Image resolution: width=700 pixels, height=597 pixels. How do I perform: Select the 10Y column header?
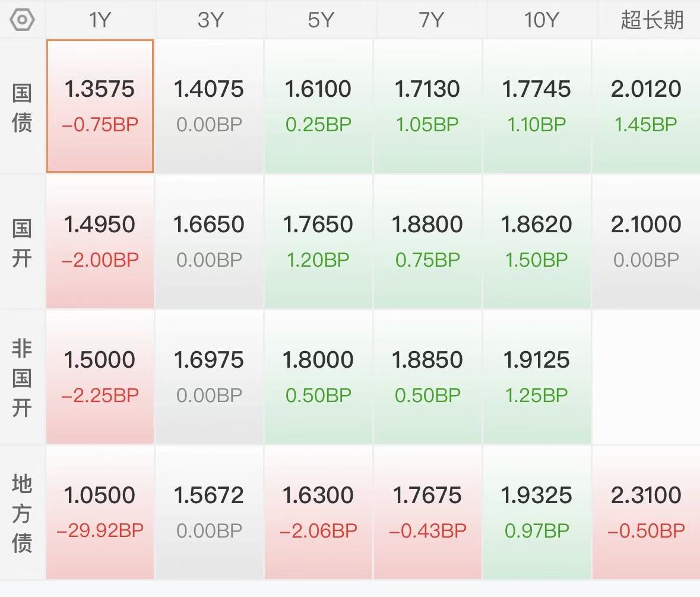pyautogui.click(x=541, y=20)
